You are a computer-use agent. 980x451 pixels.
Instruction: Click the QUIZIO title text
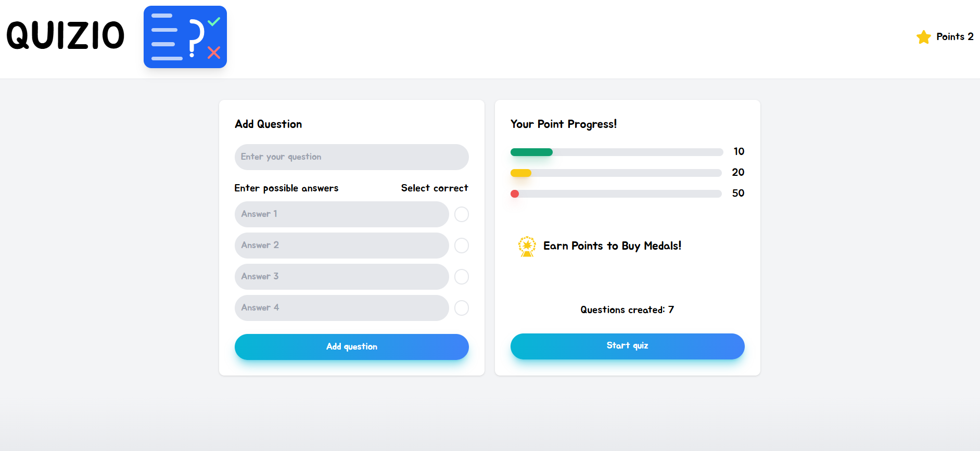(x=66, y=36)
